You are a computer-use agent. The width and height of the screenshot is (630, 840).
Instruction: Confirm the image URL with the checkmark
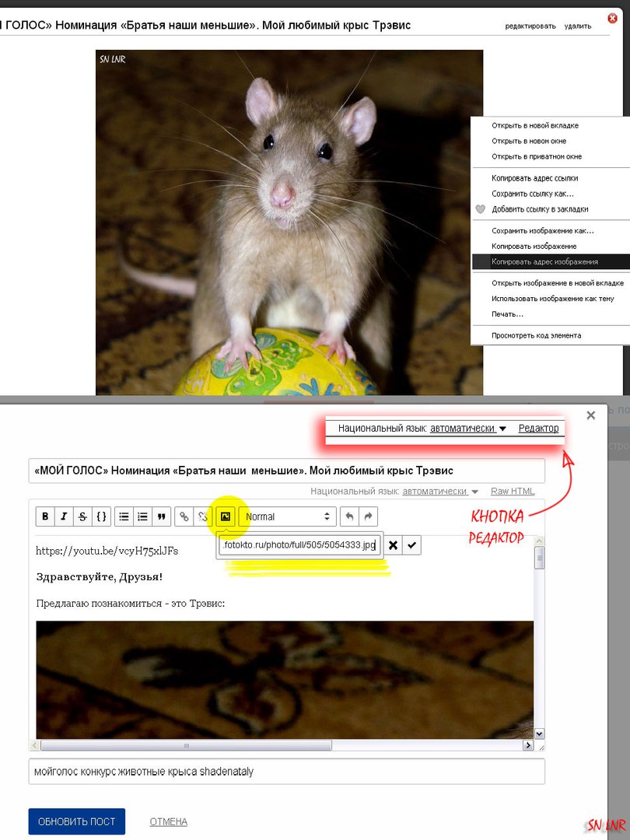click(412, 546)
